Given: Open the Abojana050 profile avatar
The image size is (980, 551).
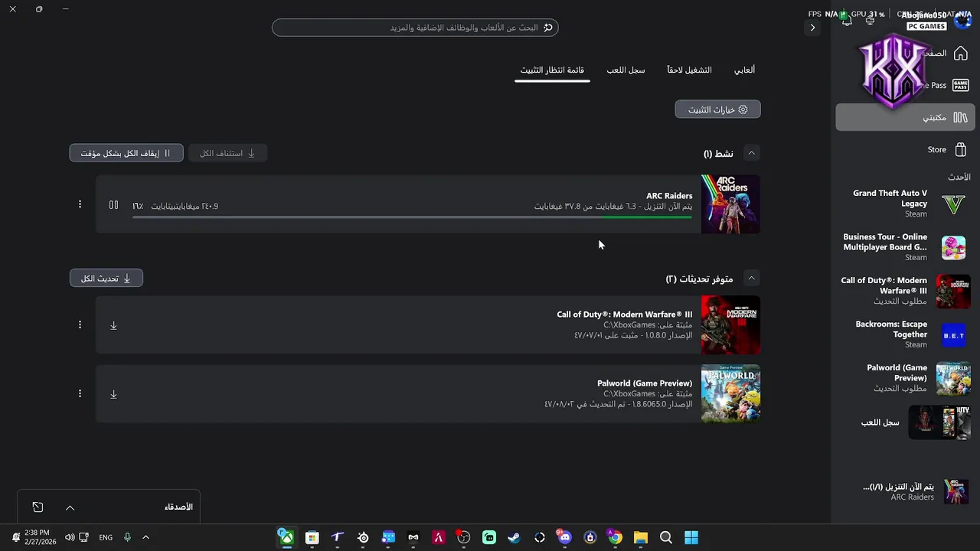Looking at the screenshot, I should point(962,20).
